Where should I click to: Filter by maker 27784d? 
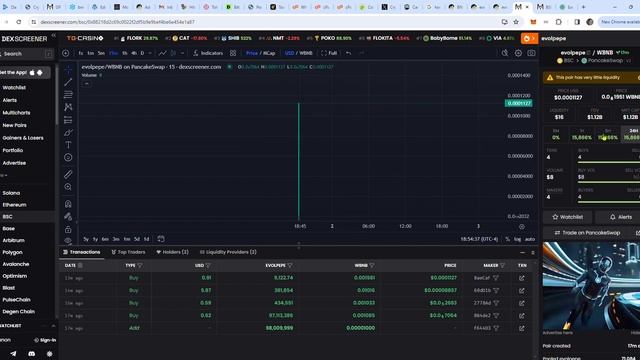click(x=496, y=303)
